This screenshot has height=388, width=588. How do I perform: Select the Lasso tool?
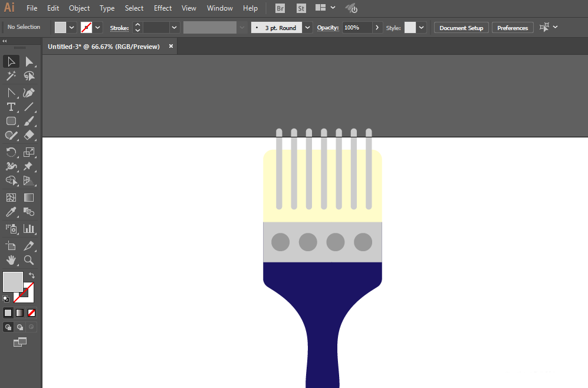[x=29, y=76]
